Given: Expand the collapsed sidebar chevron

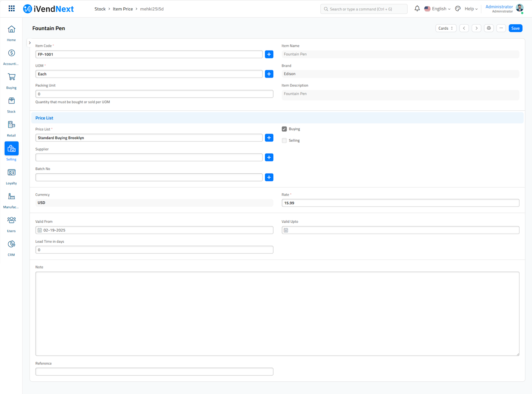Looking at the screenshot, I should pos(30,43).
